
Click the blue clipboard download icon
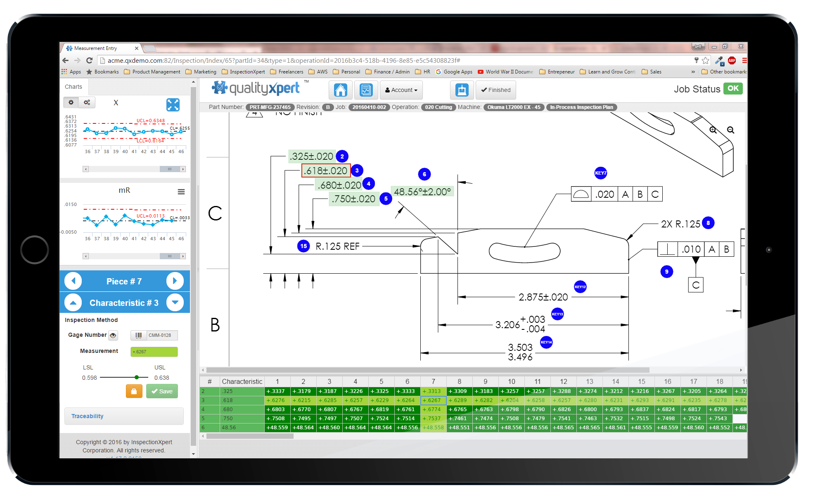pos(462,90)
